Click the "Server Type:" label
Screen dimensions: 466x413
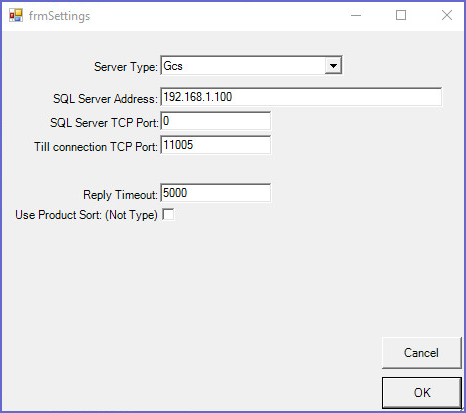[126, 67]
